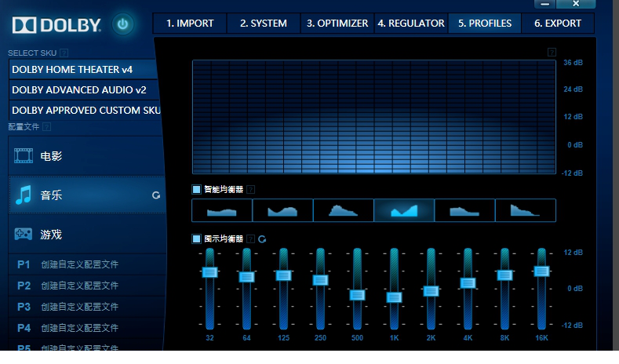
Task: Click the 1K equalizer slider handle
Action: pyautogui.click(x=394, y=297)
